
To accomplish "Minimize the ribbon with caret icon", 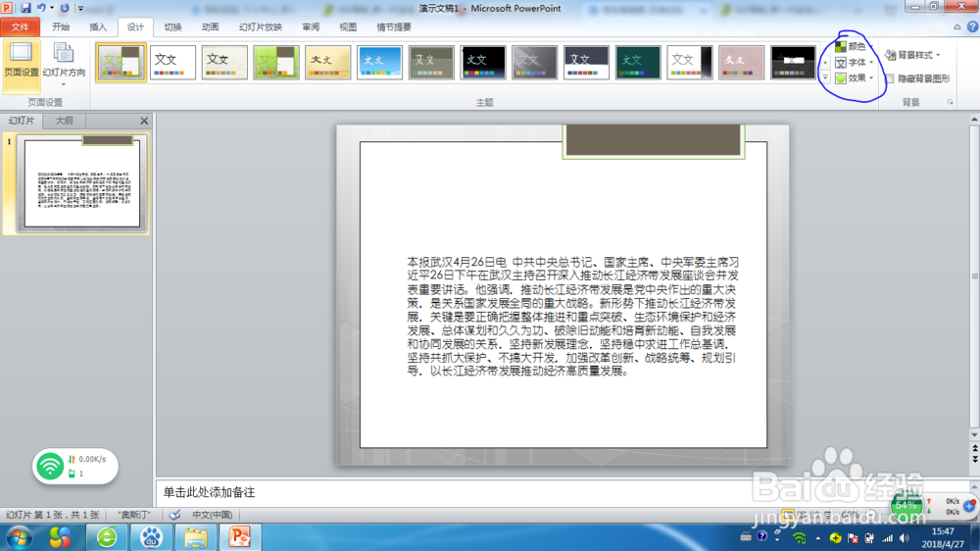I will click(956, 26).
